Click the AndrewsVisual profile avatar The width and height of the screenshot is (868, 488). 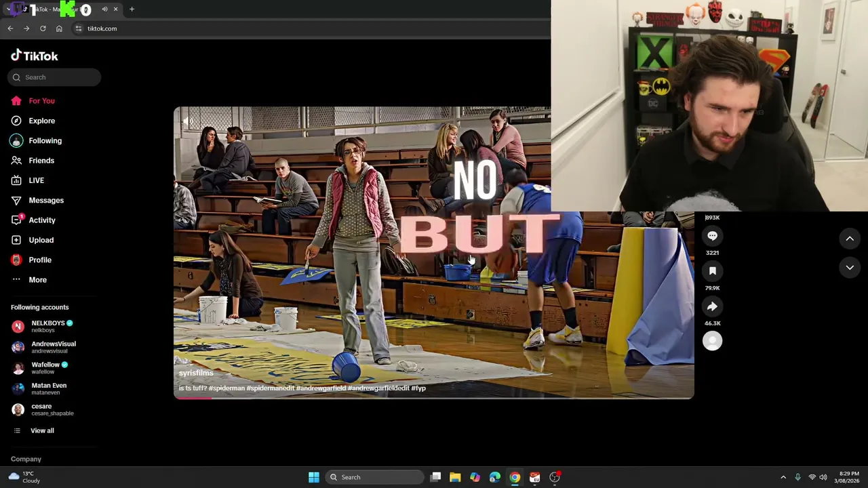coord(18,347)
